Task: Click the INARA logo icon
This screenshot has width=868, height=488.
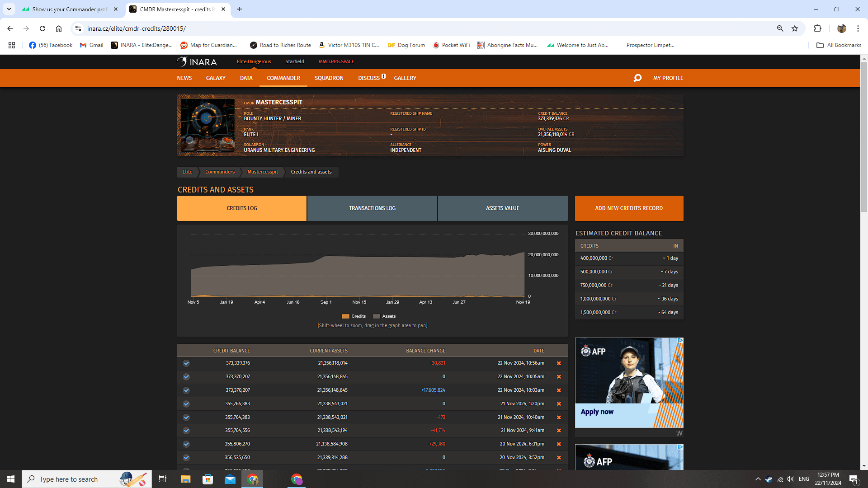Action: click(182, 61)
